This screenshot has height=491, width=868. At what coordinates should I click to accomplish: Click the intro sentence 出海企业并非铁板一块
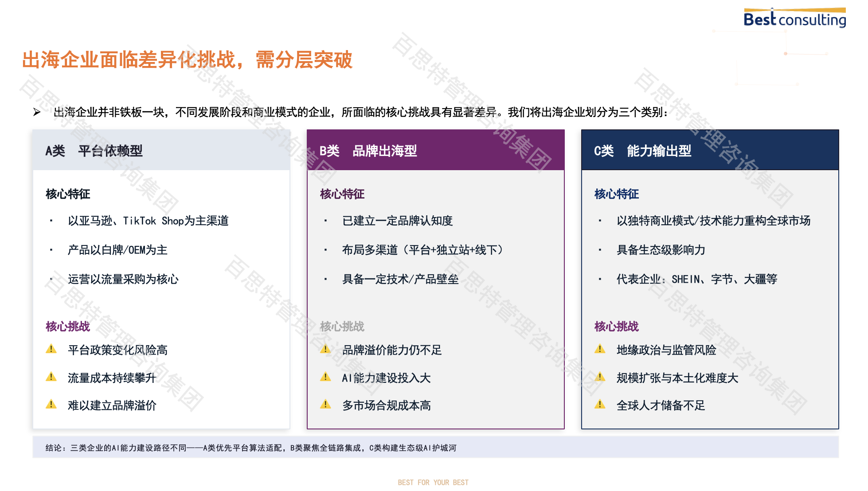[361, 112]
